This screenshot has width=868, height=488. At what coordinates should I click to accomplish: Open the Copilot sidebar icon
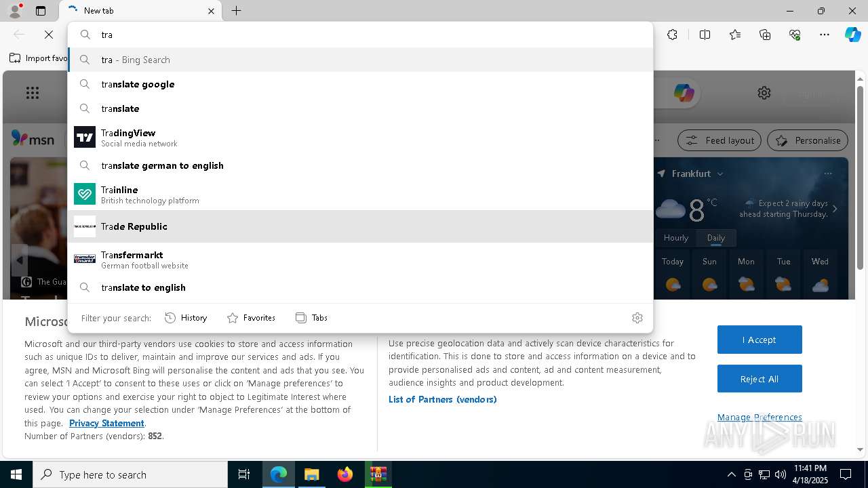[x=852, y=35]
